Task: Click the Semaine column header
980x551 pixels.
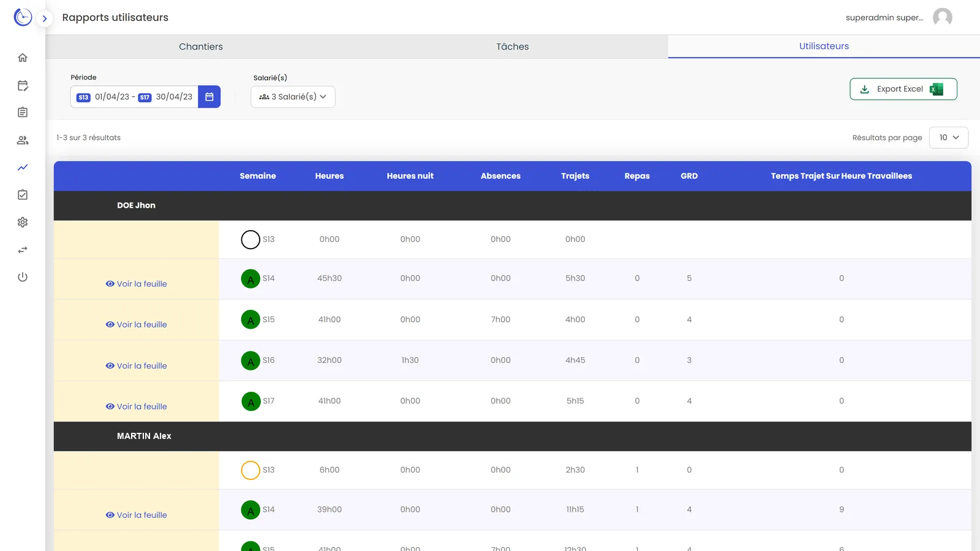Action: (258, 176)
